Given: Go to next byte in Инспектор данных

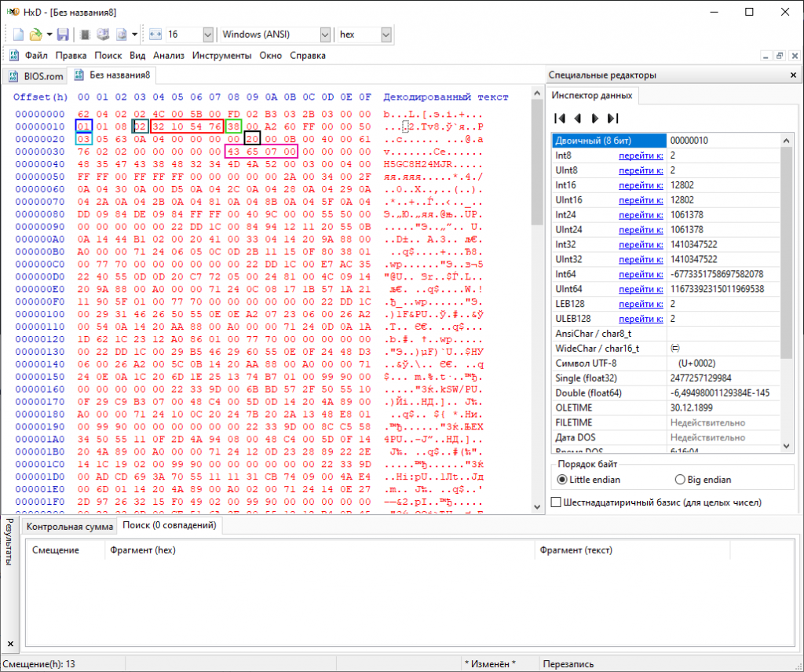Looking at the screenshot, I should [x=595, y=119].
